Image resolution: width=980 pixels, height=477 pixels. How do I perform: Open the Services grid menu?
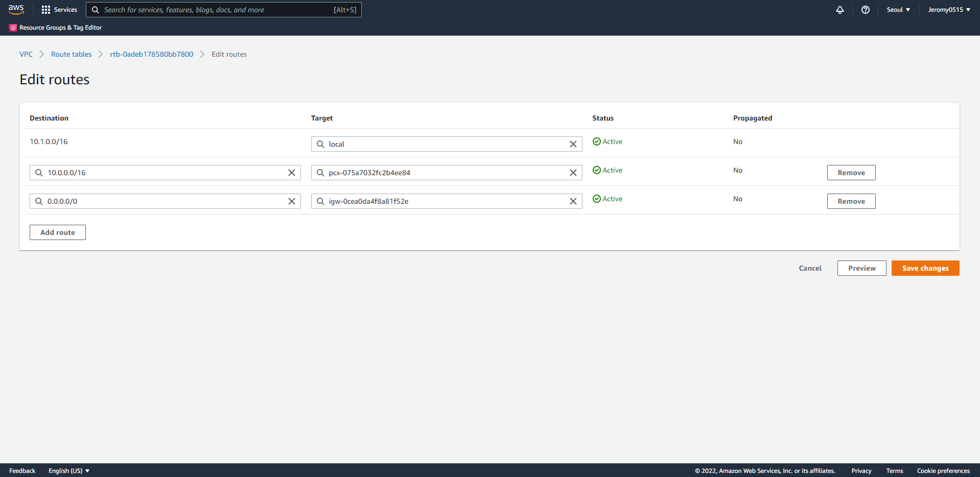point(59,10)
